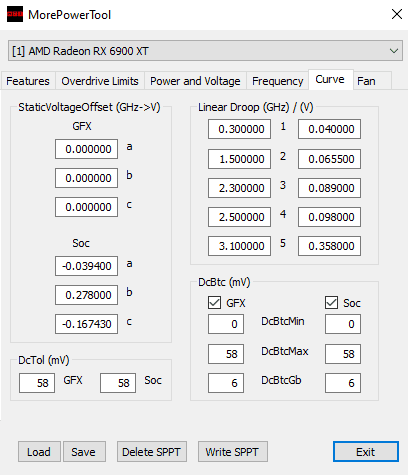Toggle the DcBtc GFX checkbox

tap(214, 303)
